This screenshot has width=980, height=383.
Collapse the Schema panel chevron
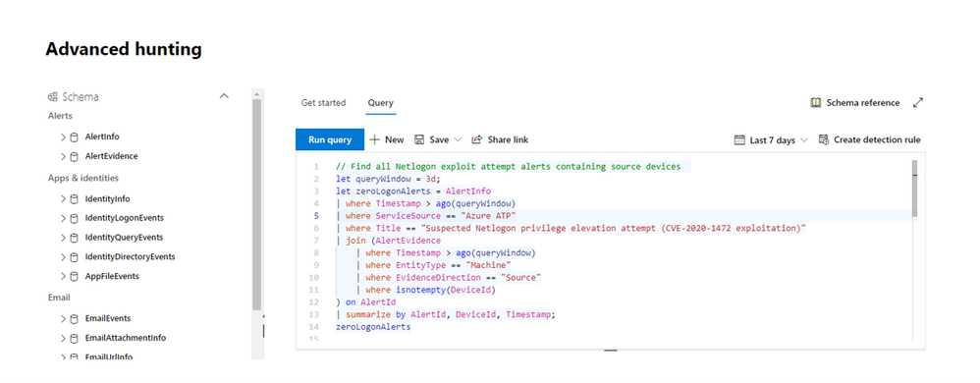click(224, 96)
